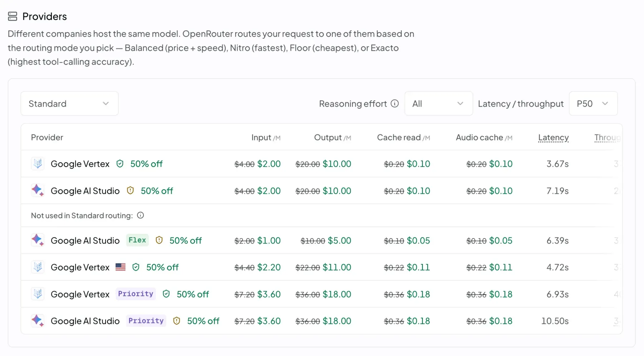Screen dimensions: 644x356
Task: Click the US flag icon beside Google Vertex
Action: coord(121,267)
